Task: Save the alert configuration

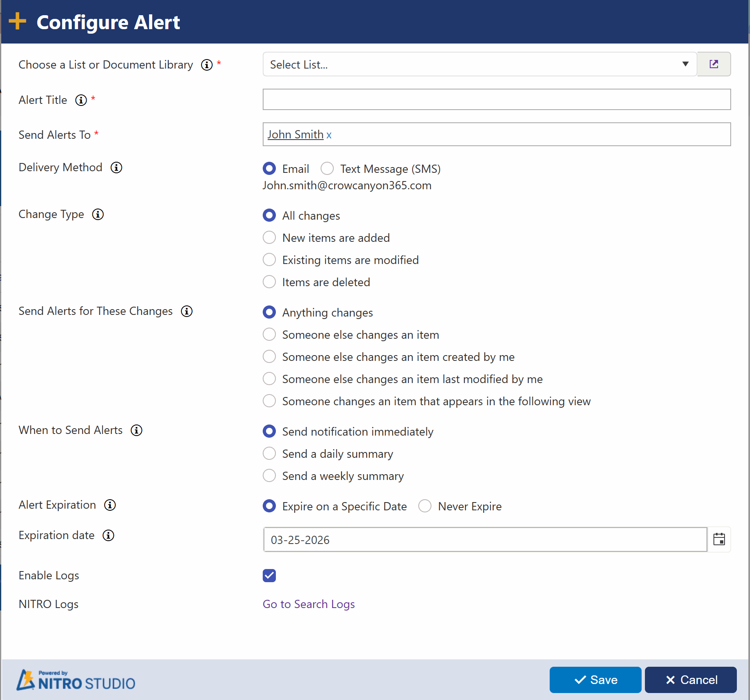Action: pyautogui.click(x=595, y=680)
